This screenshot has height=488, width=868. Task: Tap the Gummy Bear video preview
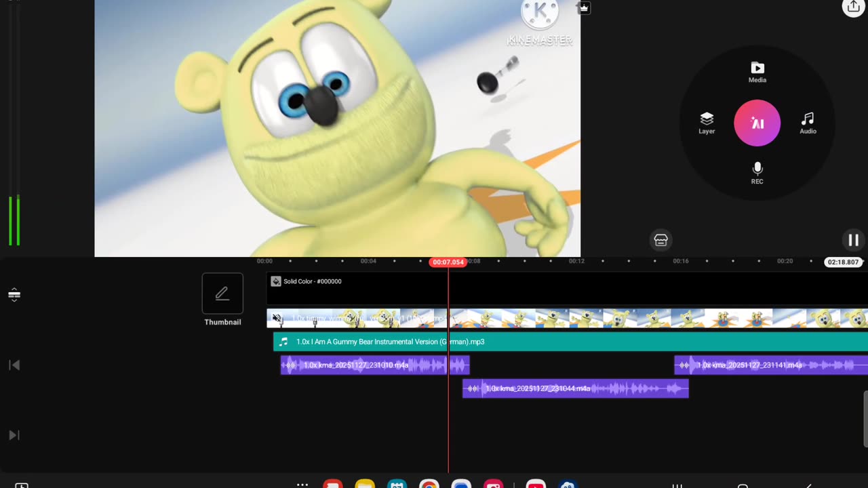click(x=337, y=128)
